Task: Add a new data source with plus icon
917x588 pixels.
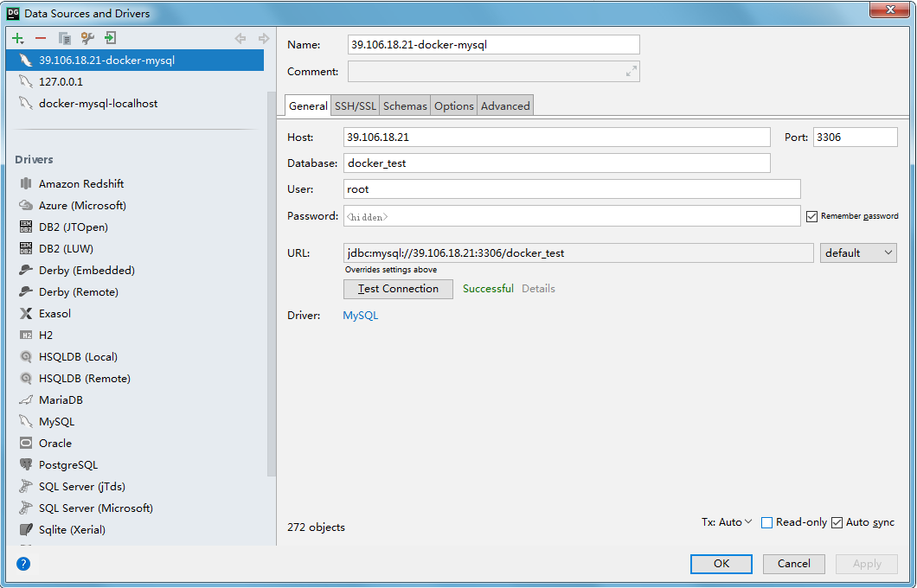Action: (18, 39)
